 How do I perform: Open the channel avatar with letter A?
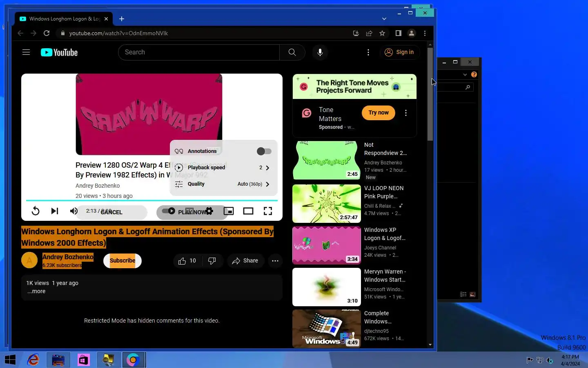[29, 260]
